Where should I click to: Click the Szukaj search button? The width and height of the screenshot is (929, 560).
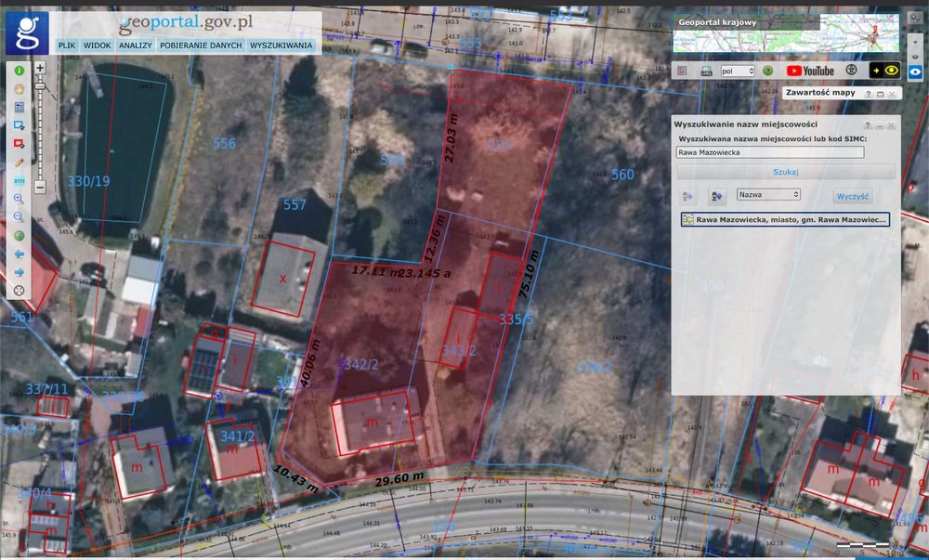[786, 172]
